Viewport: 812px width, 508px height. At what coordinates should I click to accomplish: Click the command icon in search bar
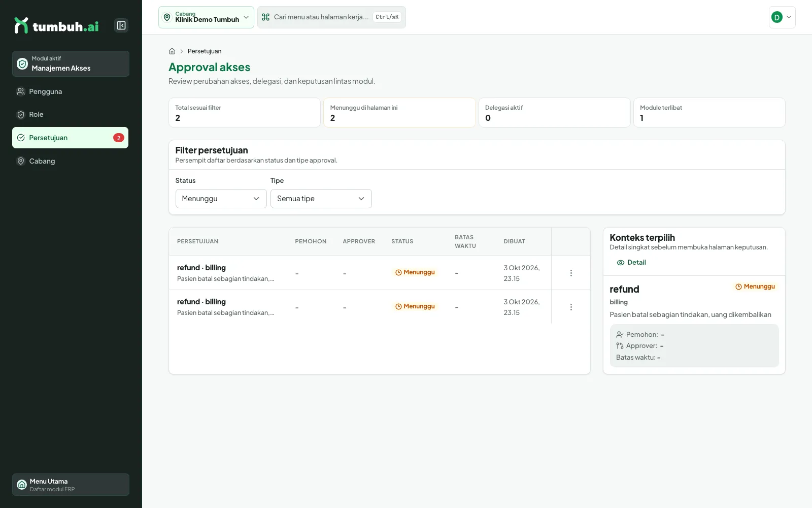click(x=265, y=17)
